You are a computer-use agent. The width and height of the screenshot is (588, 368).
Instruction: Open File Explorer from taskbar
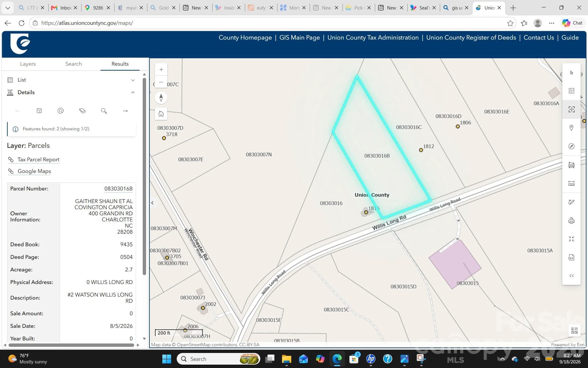(x=286, y=359)
